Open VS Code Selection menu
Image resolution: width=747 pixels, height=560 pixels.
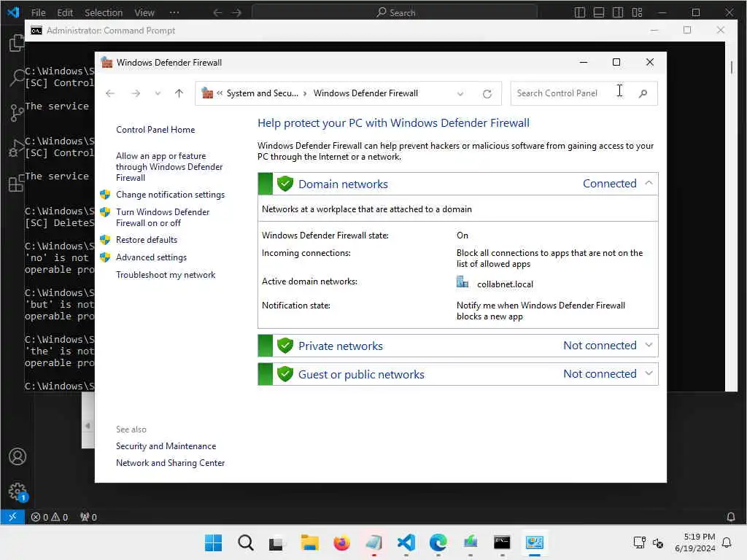104,12
